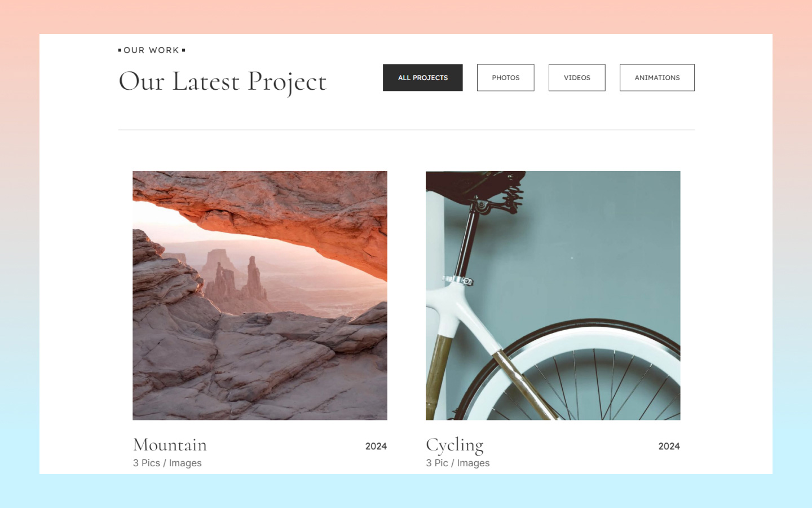Image resolution: width=812 pixels, height=508 pixels.
Task: Click the horizontal divider below the heading
Action: pyautogui.click(x=406, y=130)
